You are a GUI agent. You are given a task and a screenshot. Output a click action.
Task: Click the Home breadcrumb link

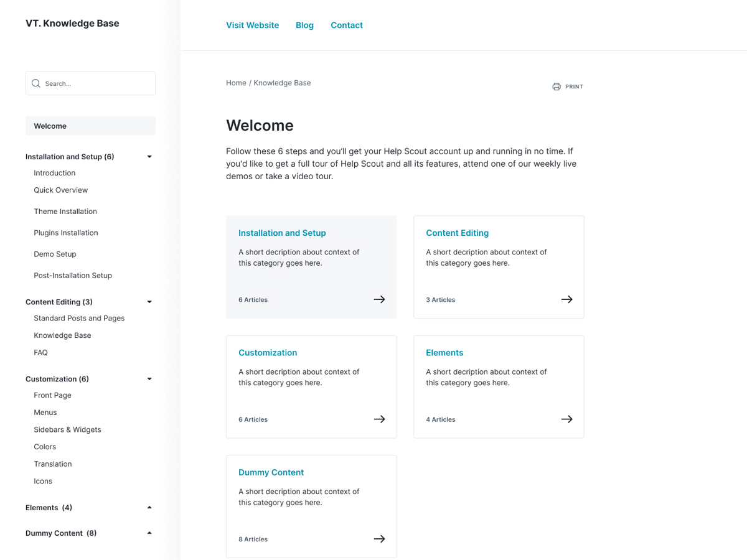[236, 82]
